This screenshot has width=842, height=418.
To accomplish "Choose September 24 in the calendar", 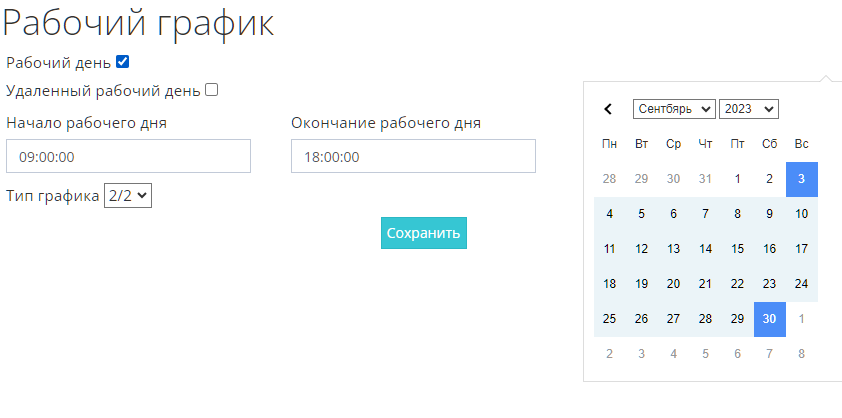I will [x=802, y=284].
